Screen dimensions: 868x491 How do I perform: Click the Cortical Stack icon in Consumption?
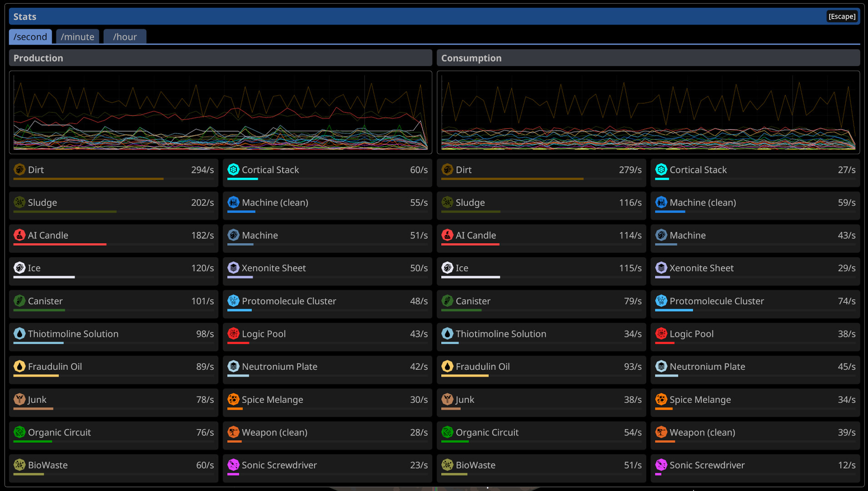[x=661, y=170]
